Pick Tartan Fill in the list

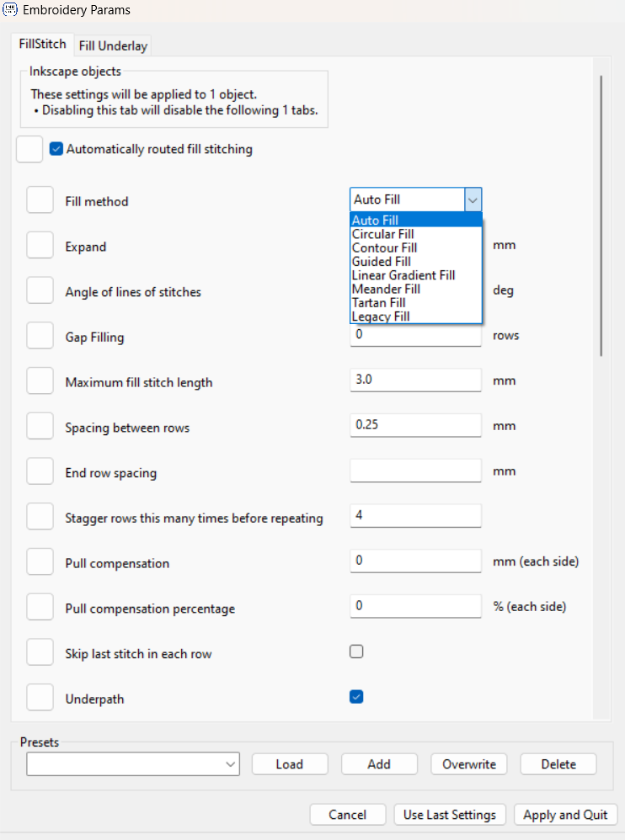click(416, 303)
